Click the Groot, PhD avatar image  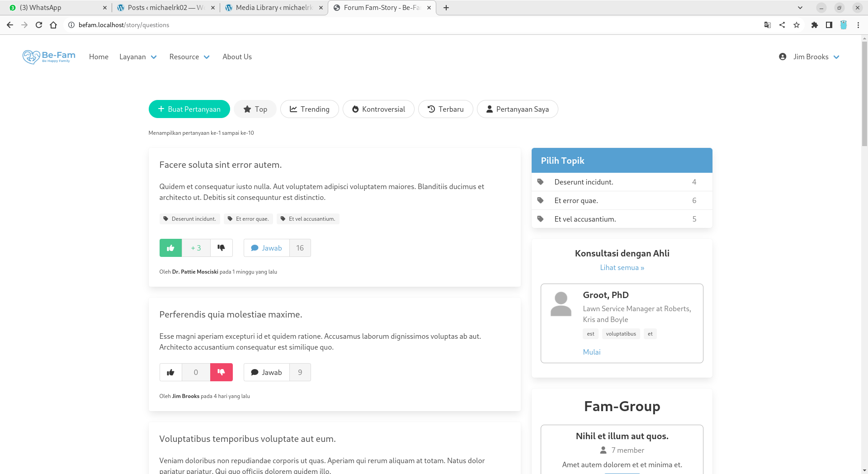[561, 304]
